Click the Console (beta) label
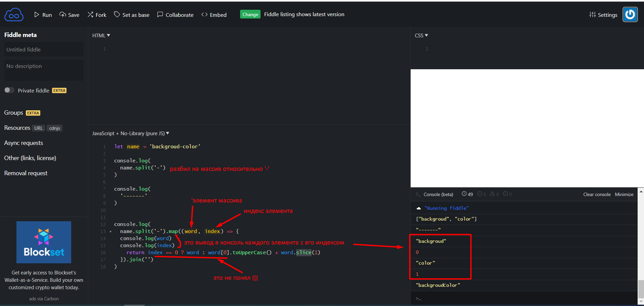The width and height of the screenshot is (644, 306). pos(438,194)
